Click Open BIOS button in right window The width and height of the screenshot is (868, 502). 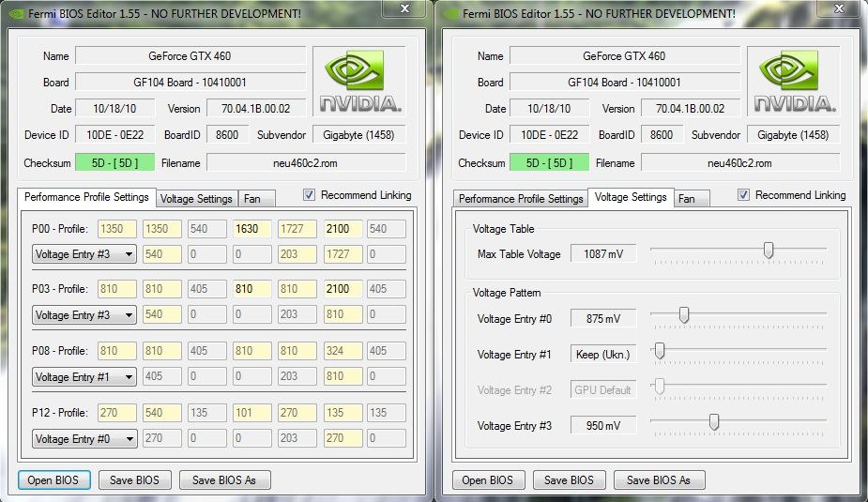pos(488,479)
